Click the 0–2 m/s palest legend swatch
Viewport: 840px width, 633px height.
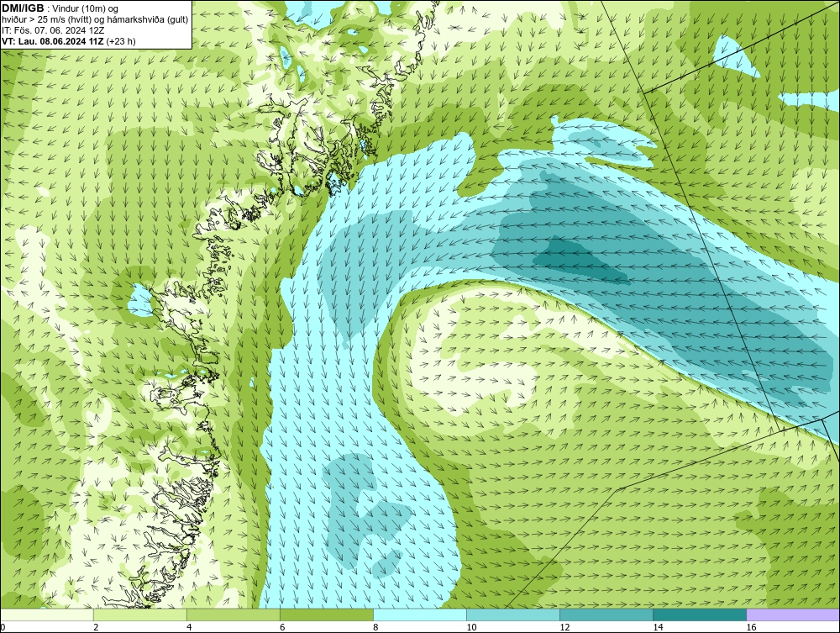(46, 615)
